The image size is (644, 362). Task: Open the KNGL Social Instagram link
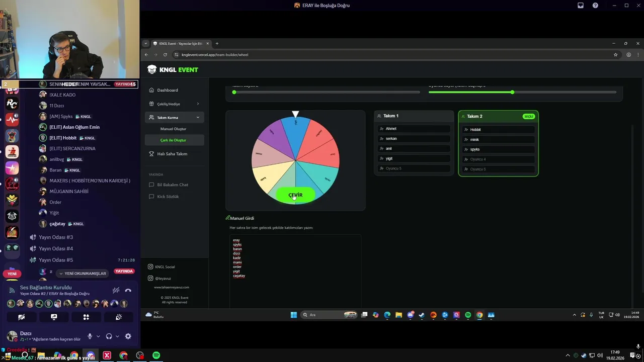coord(162,266)
